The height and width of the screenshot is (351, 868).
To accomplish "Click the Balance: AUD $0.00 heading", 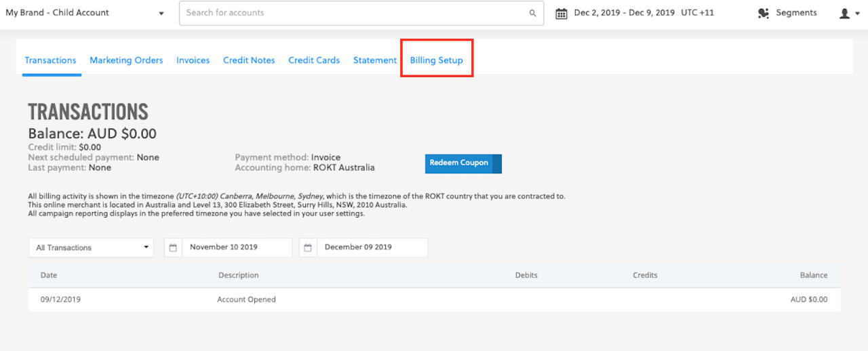I will tap(92, 133).
